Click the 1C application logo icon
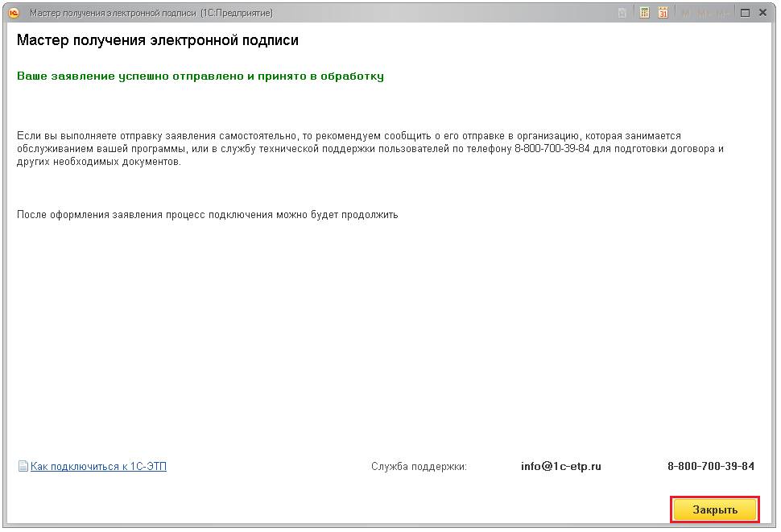This screenshot has height=532, width=781. pos(14,13)
